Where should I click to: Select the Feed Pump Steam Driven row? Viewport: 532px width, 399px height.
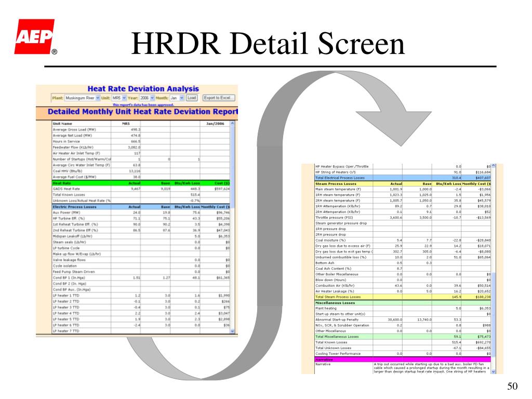tap(141, 272)
